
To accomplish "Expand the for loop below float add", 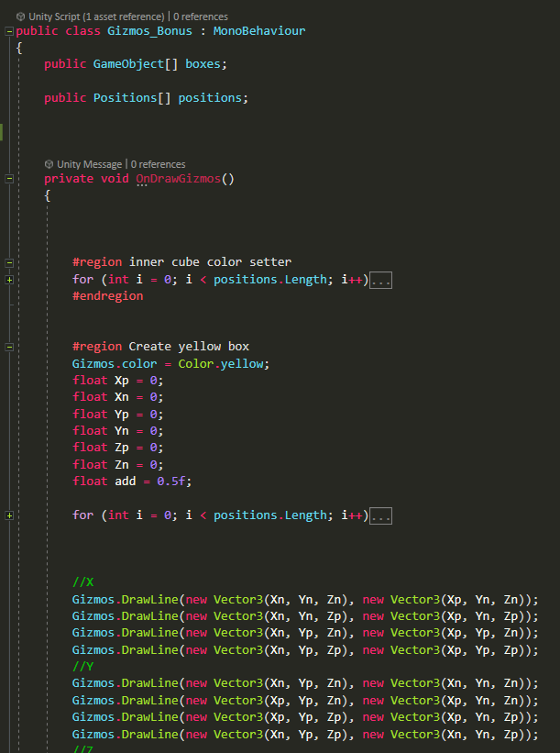I will [x=9, y=515].
